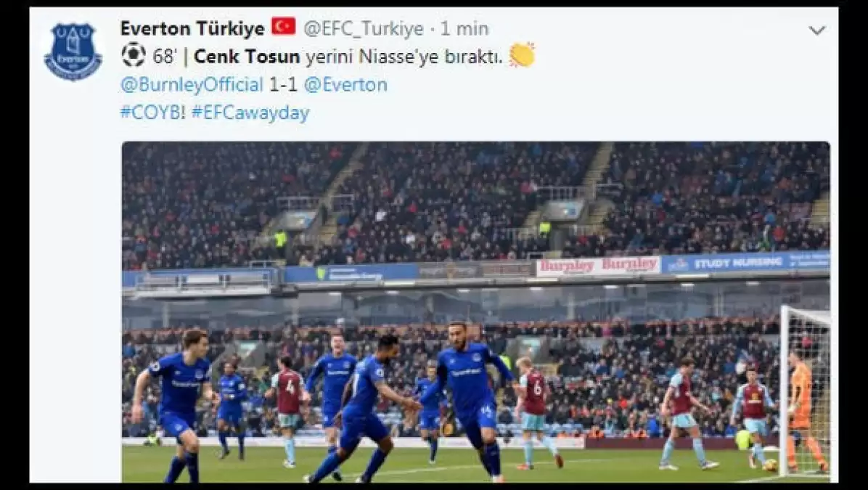Open the '1 min' tweet timestamp
The width and height of the screenshot is (868, 490).
pos(465,28)
